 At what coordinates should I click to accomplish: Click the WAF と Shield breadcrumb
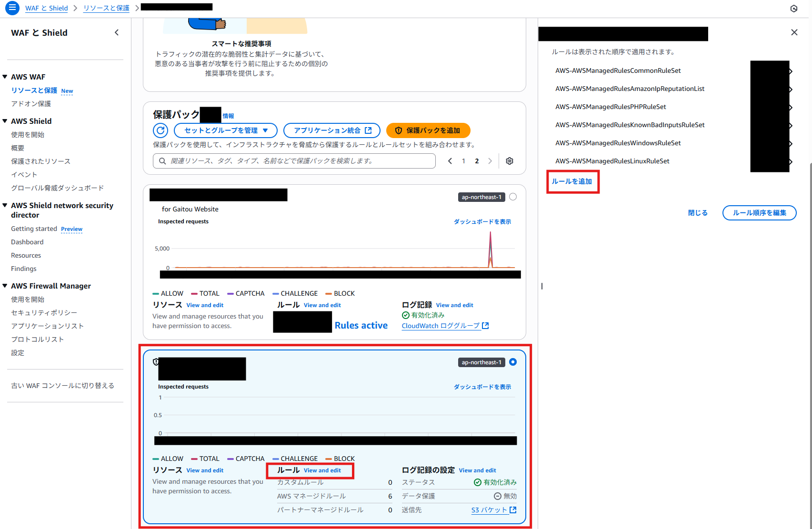click(47, 8)
